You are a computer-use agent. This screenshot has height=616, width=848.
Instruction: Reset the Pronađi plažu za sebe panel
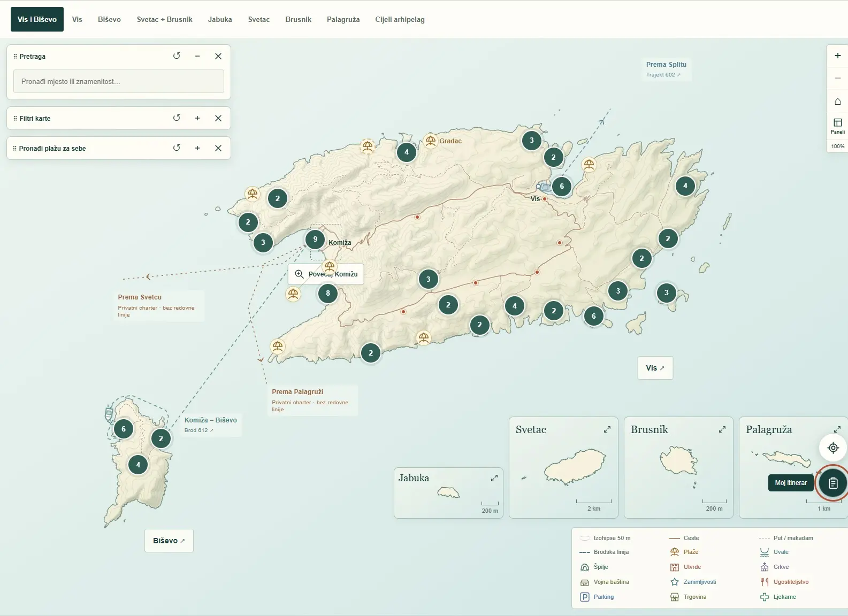tap(177, 148)
